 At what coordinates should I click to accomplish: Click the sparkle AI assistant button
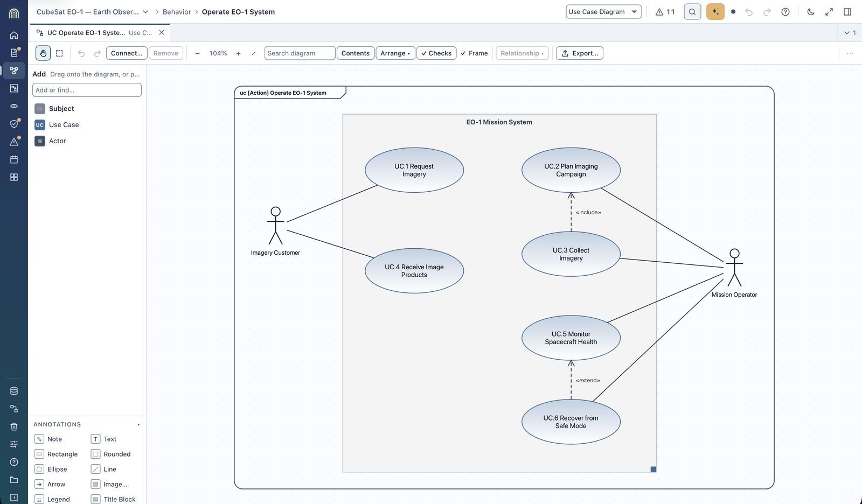715,12
